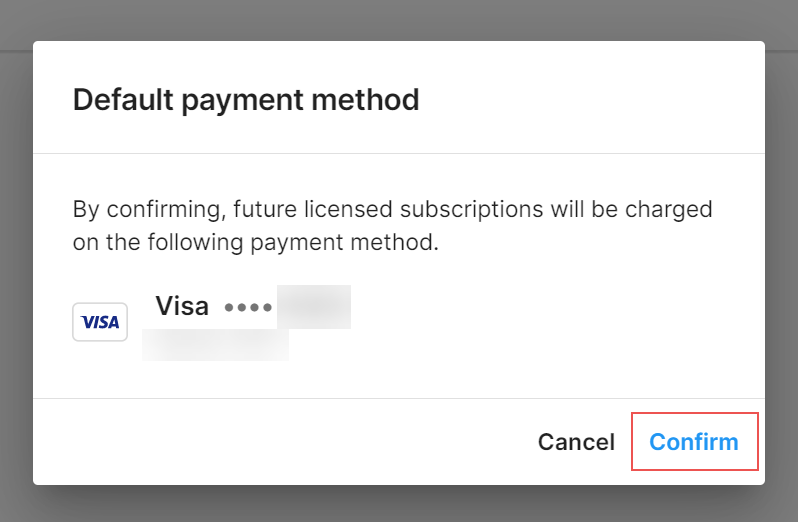Click the masked card number dots

tap(248, 307)
